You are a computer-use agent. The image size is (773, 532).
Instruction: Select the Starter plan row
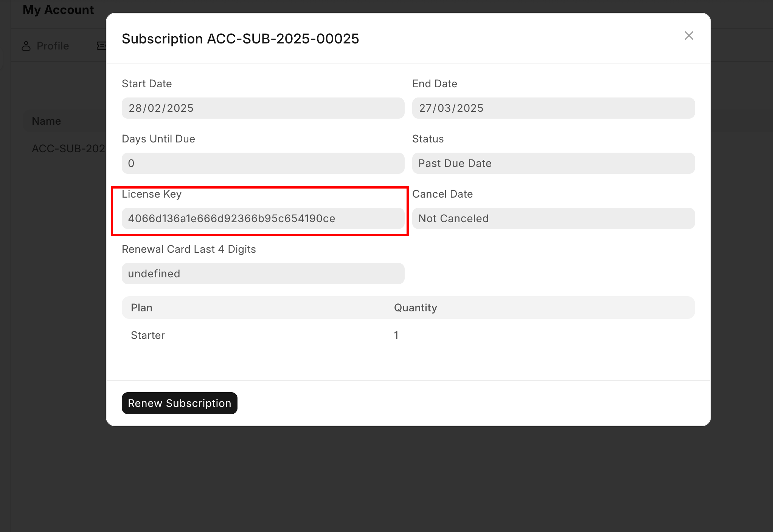148,335
